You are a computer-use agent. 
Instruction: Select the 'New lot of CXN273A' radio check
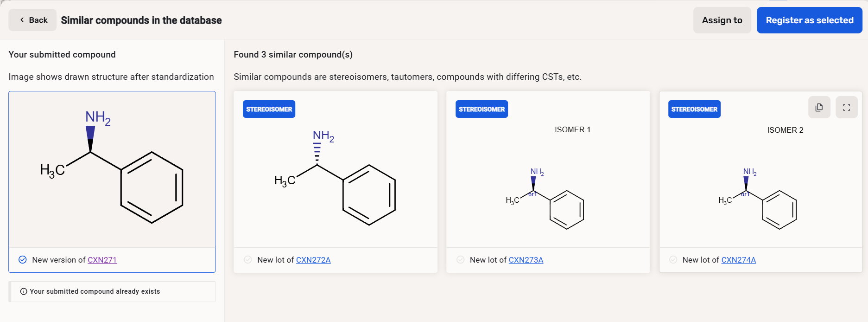coord(460,260)
